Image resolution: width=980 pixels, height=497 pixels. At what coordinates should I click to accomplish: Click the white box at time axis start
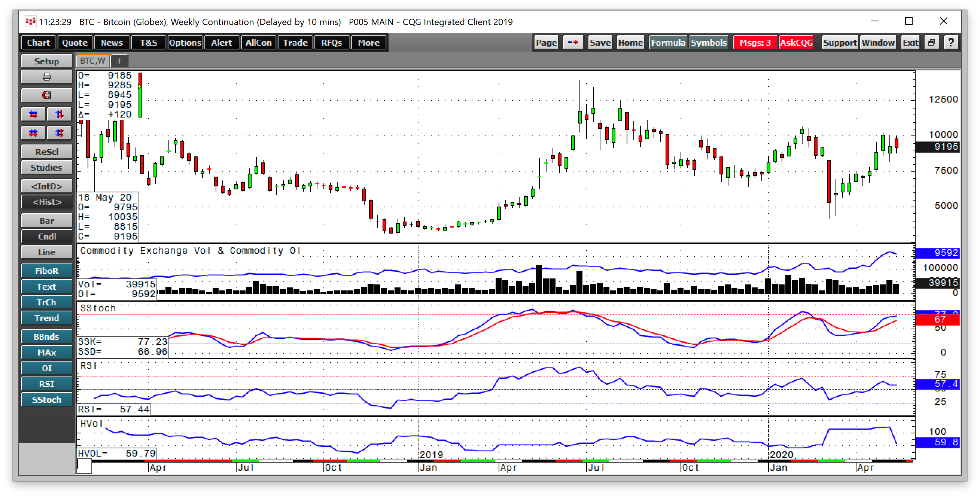[x=84, y=466]
